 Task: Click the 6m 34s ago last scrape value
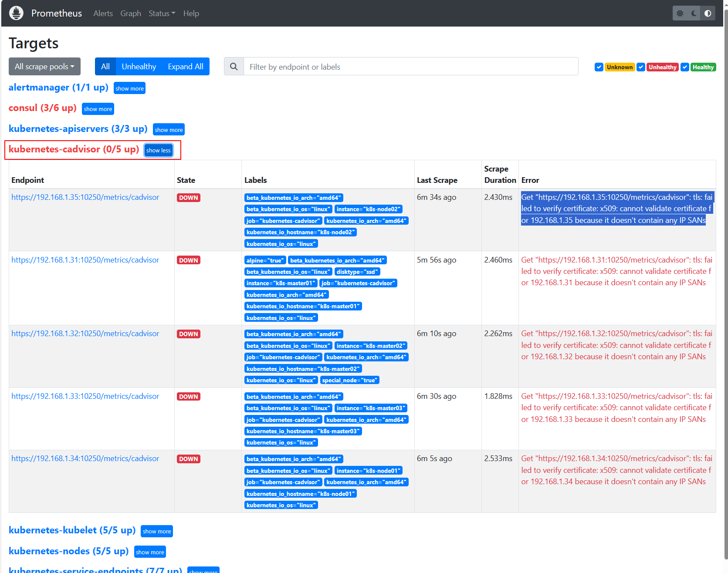coord(437,197)
